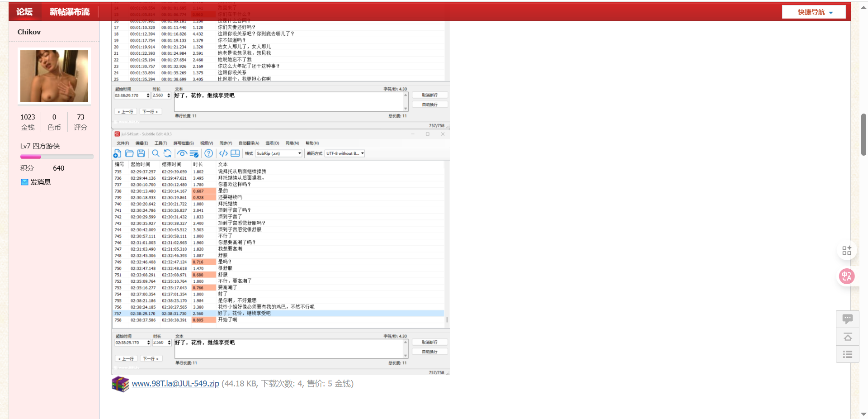Click 自动换行 button in the upper edit panel
868x419 pixels.
coord(429,105)
